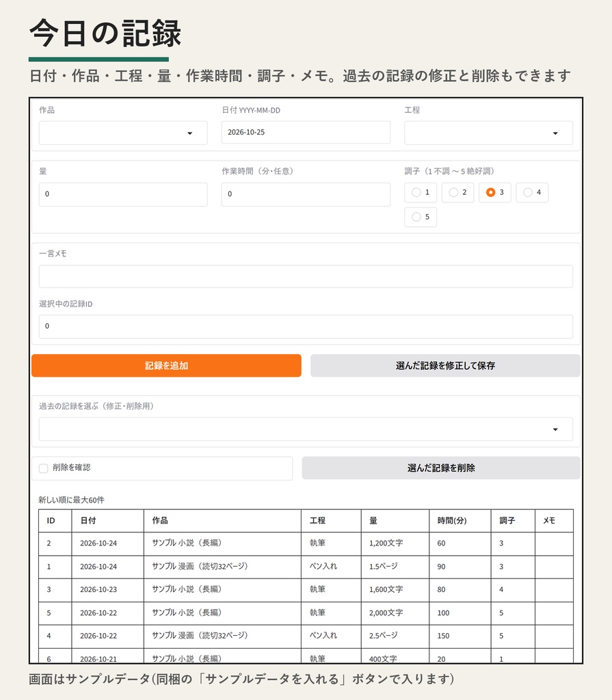Viewport: 612px width, 700px height.
Task: Click the 日付 column header in table
Action: pos(107,520)
